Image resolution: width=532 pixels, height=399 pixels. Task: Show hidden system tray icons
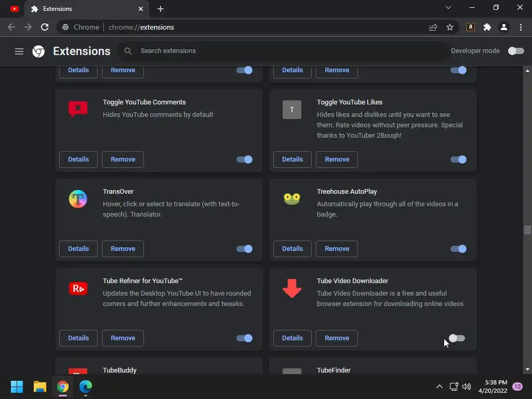(440, 387)
